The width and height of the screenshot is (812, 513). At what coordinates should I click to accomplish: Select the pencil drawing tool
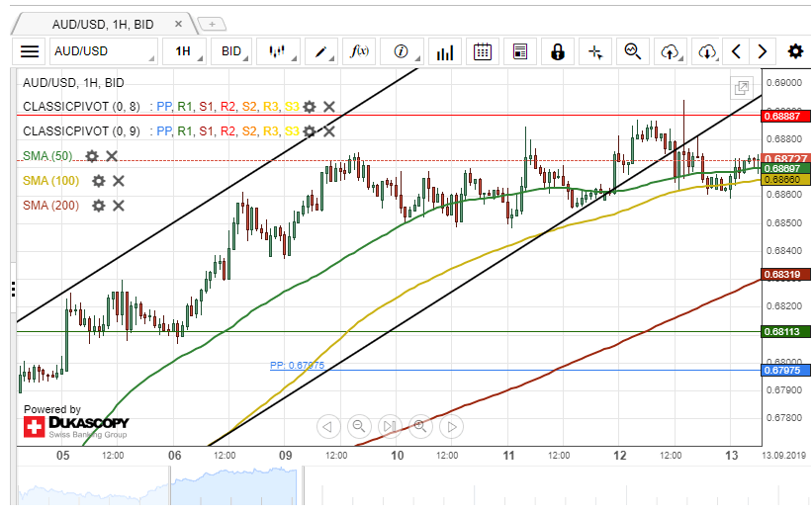click(322, 51)
